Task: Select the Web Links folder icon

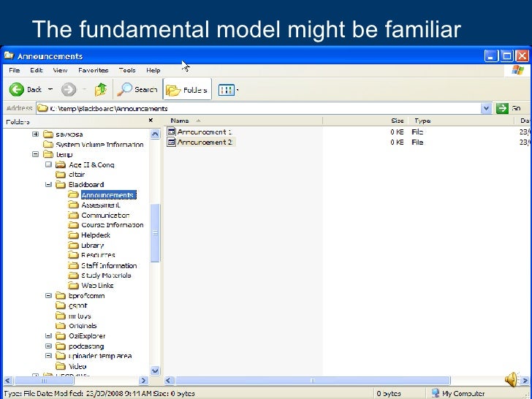Action: coord(73,285)
